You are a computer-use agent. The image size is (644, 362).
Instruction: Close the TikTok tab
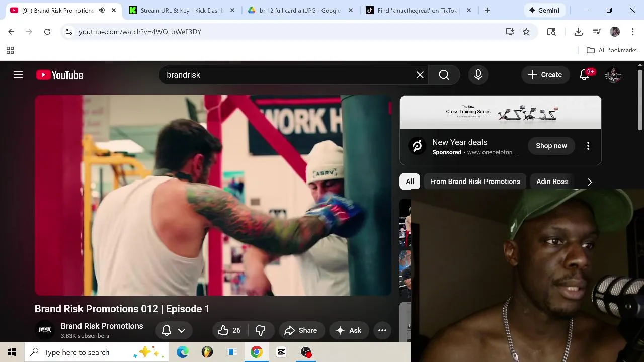click(x=469, y=10)
